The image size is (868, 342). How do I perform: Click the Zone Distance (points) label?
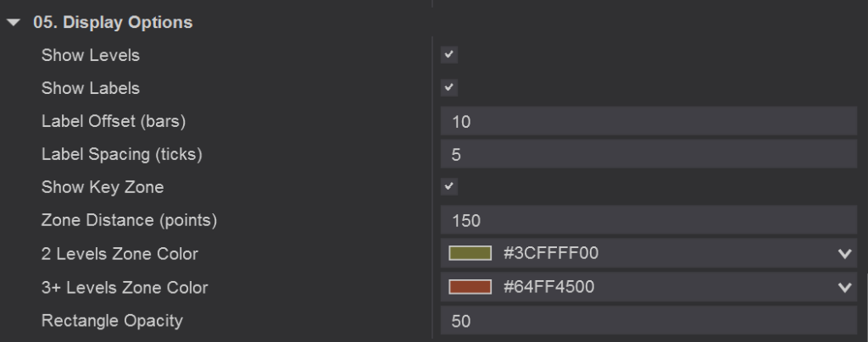point(130,220)
